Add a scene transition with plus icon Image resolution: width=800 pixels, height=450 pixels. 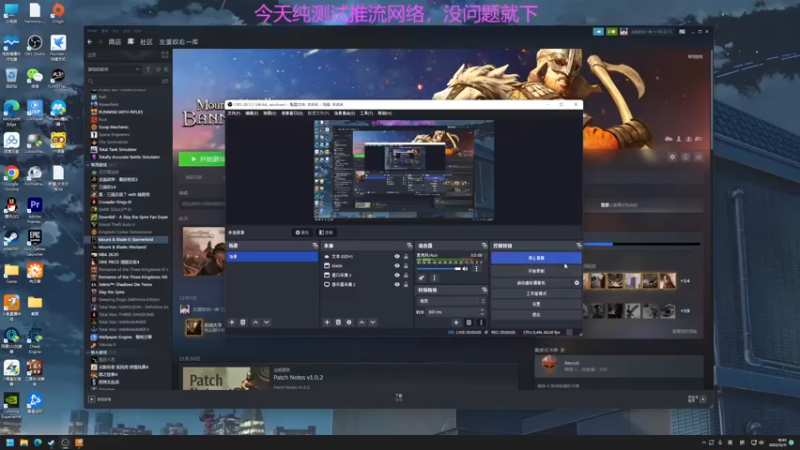tap(456, 322)
